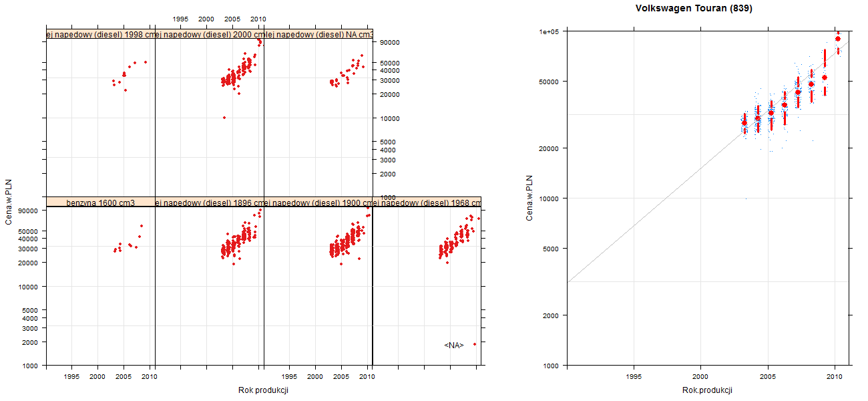Click "40000" on the axis beside the NA cm3 panel
The image size is (868, 401).
(x=389, y=70)
